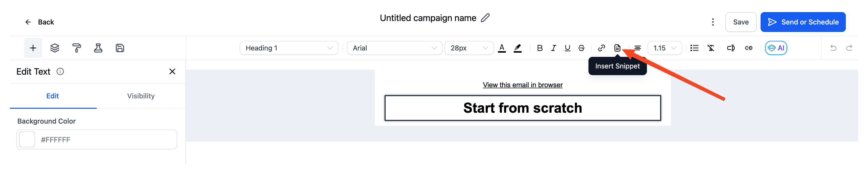Click the clear formatting icon
Viewport: 868px width, 174px height.
coord(711,48)
